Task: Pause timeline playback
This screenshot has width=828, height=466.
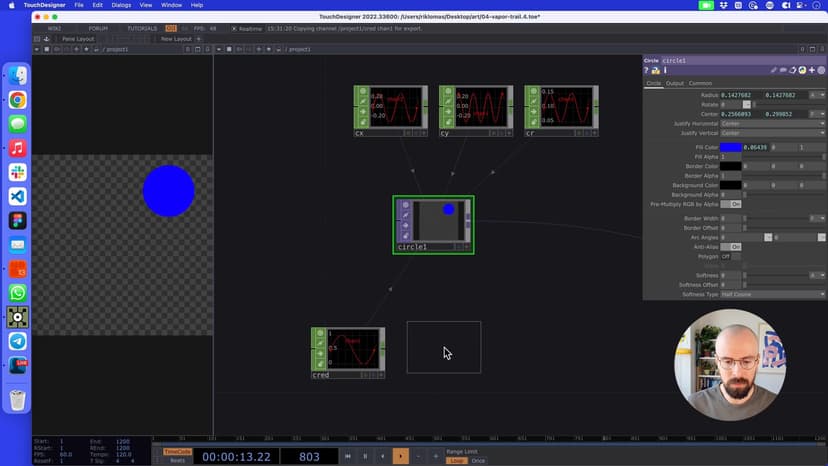Action: click(365, 456)
